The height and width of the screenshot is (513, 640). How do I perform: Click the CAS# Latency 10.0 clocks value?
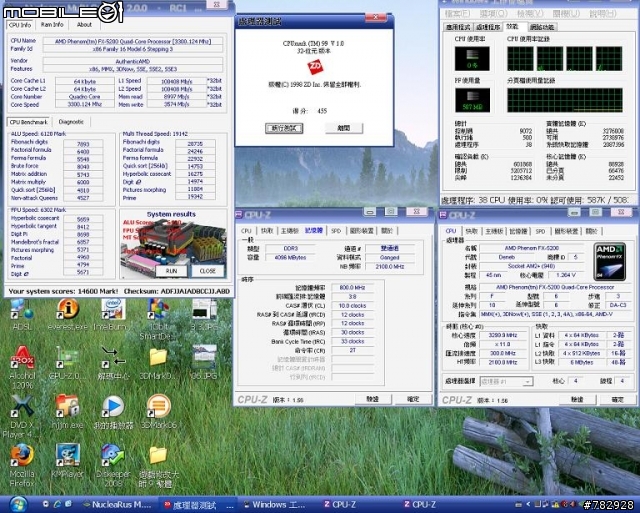pyautogui.click(x=353, y=305)
